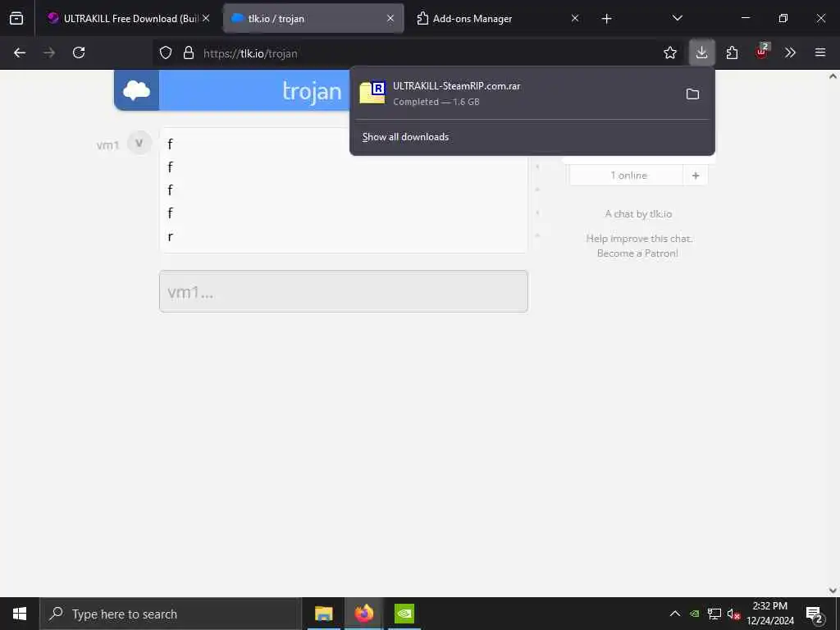The height and width of the screenshot is (630, 840).
Task: Expand the list all tabs chevron
Action: click(677, 18)
